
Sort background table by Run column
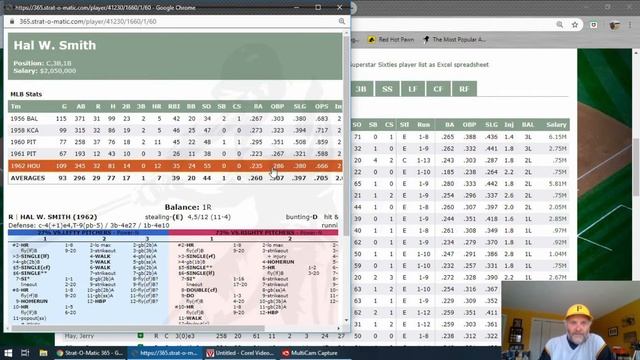point(423,124)
